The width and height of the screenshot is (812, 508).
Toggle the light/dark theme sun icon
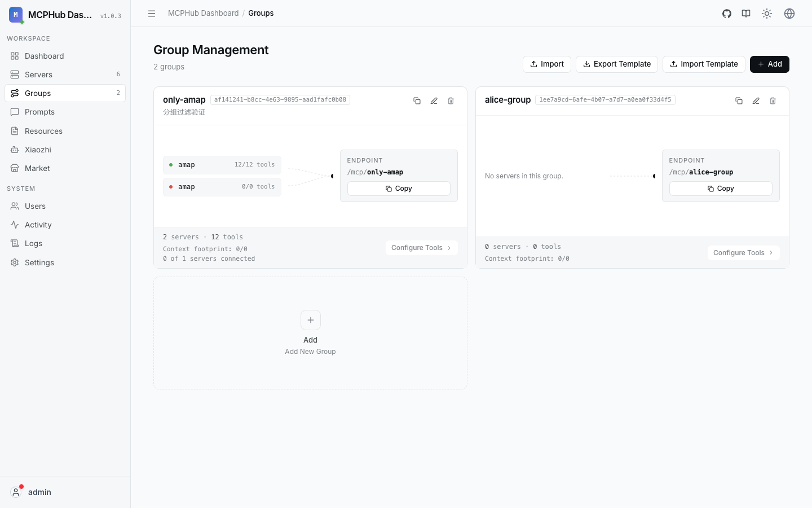click(767, 14)
